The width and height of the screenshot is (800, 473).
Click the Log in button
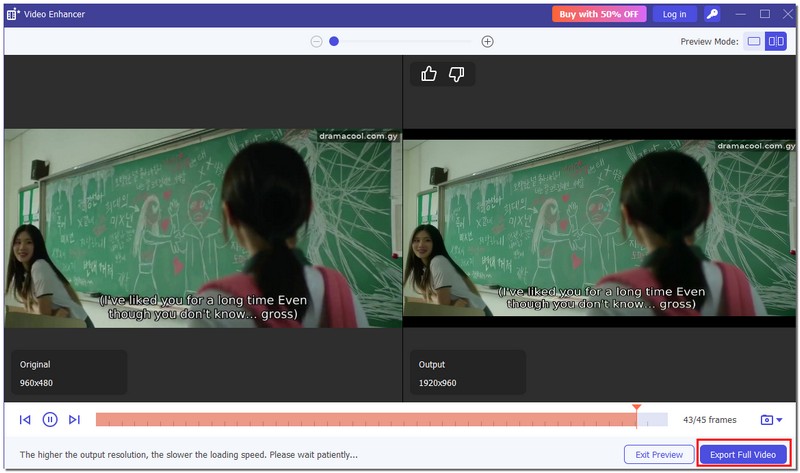(674, 14)
